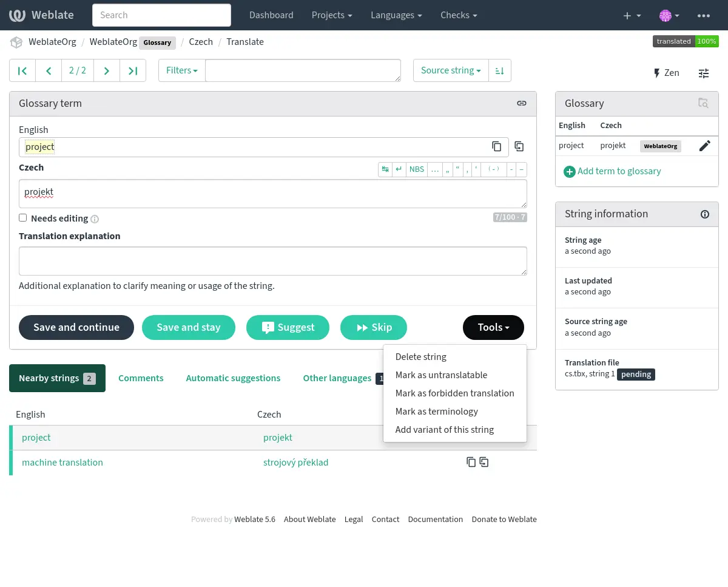Switch to Other languages tab

[x=343, y=378]
